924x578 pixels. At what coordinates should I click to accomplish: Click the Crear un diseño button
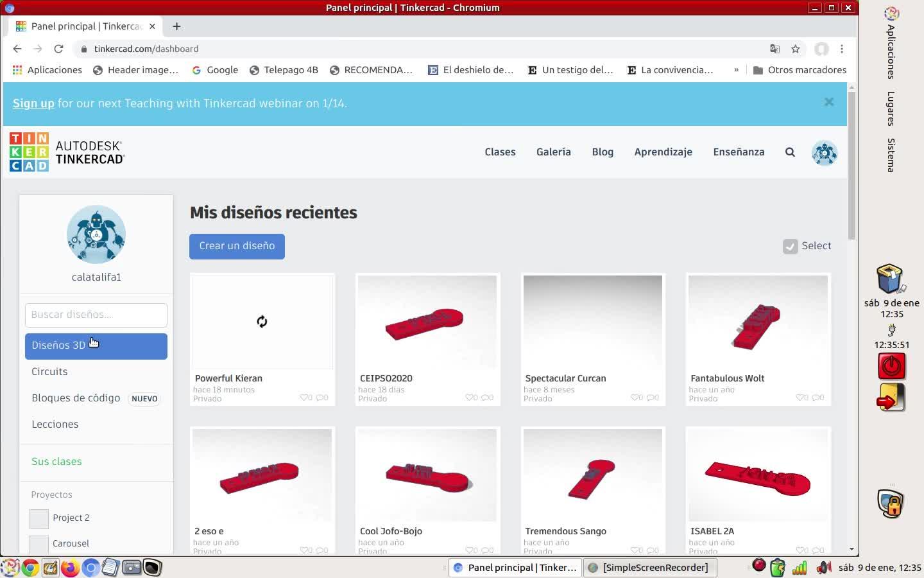(x=237, y=247)
